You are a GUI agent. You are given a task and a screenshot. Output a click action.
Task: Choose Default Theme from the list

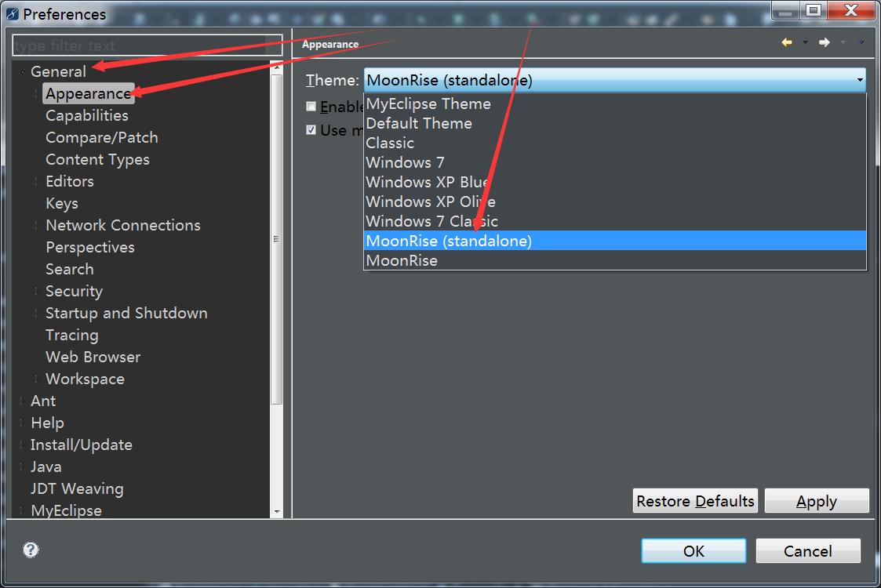(x=615, y=124)
